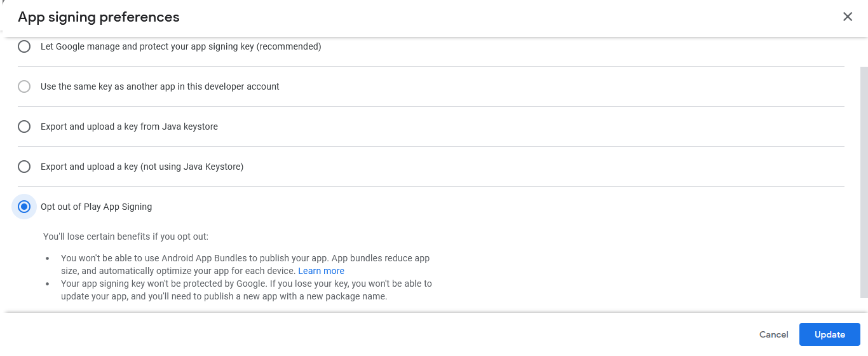Image resolution: width=868 pixels, height=356 pixels.
Task: Pick the not using Java Keystore radio
Action: 24,167
